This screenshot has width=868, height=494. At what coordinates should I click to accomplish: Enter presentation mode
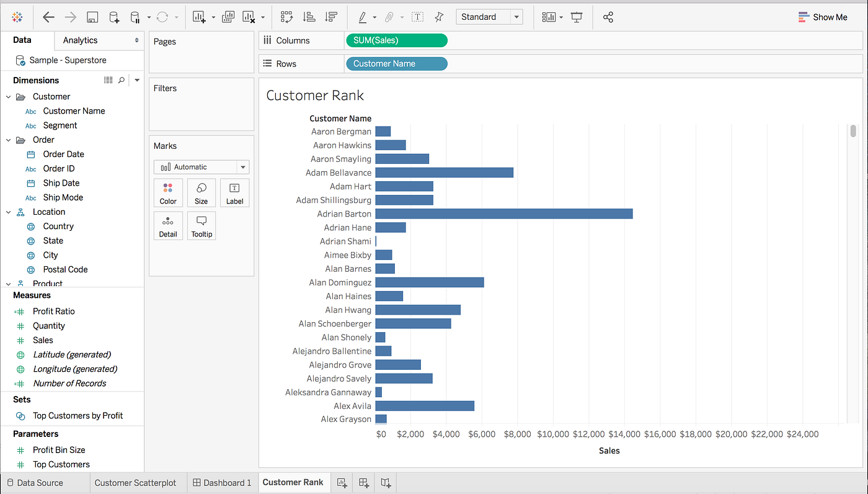tap(577, 17)
